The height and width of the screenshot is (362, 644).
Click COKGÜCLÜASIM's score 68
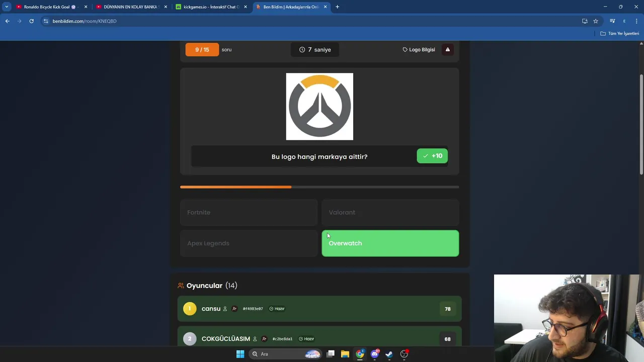[x=447, y=339]
